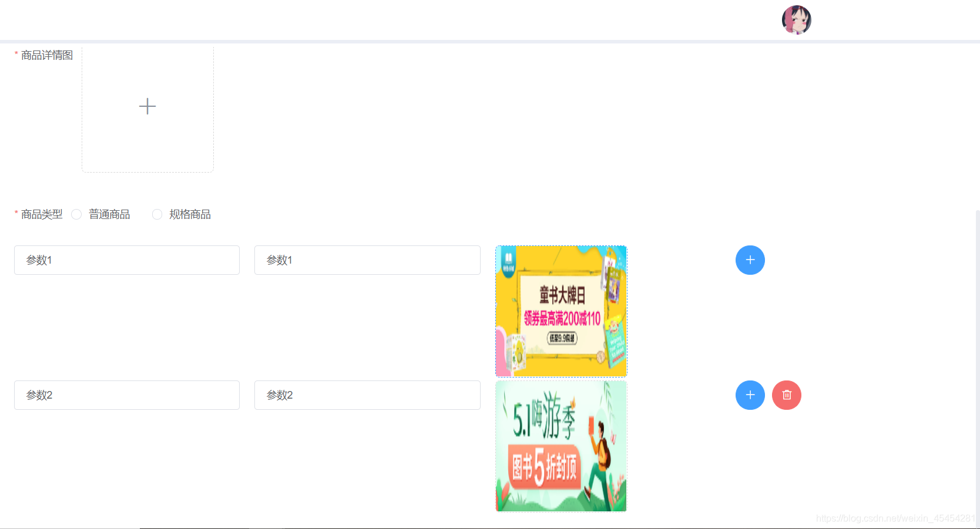
Task: Focus the right 参数1 input field
Action: click(x=367, y=260)
